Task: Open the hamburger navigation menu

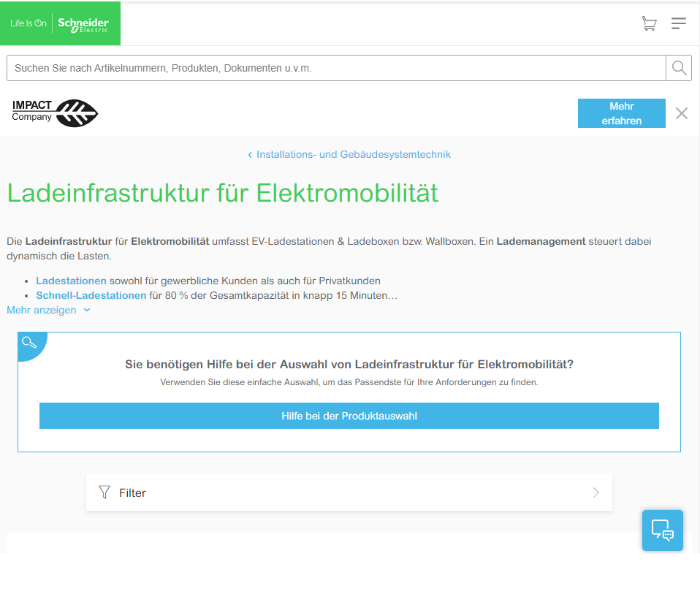Action: [x=678, y=23]
